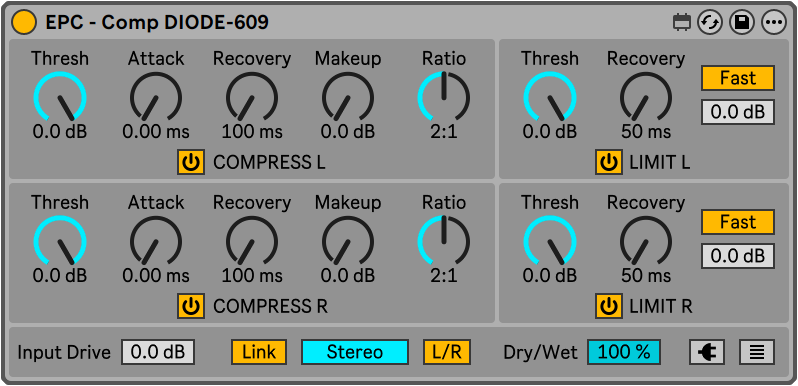This screenshot has height=386, width=798.
Task: Click the Ratio knob in COMPRESS R
Action: tap(444, 241)
